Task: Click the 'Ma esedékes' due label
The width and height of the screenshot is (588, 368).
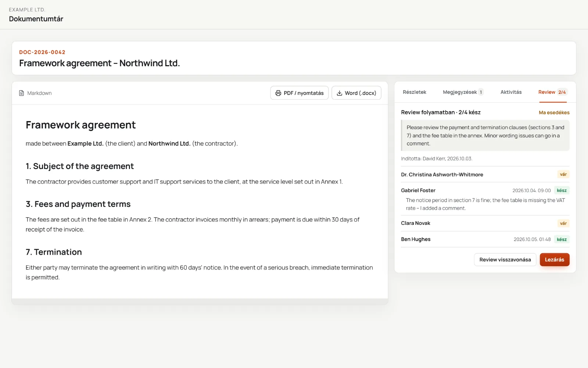Action: tap(554, 113)
